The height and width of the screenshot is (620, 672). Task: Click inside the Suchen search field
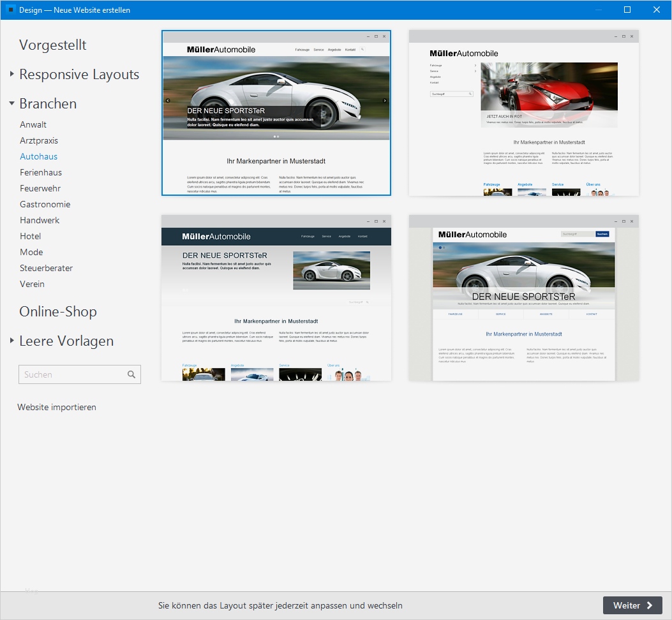[70, 374]
